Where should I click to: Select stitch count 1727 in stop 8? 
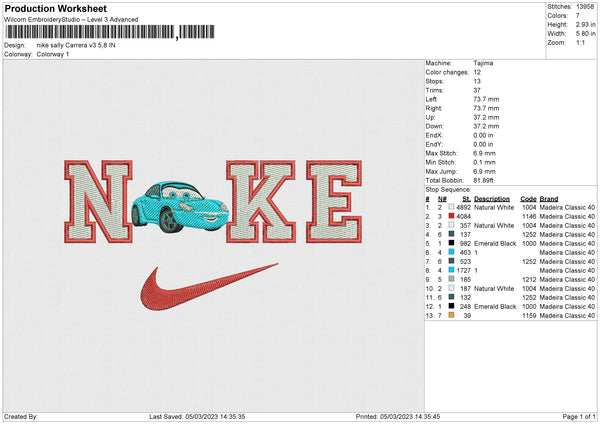(x=463, y=270)
